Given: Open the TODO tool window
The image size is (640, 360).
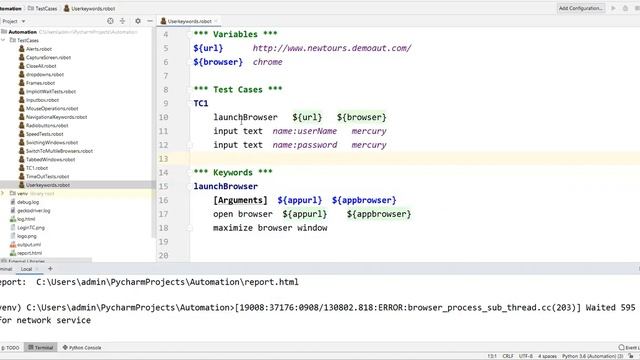Looking at the screenshot, I should [x=11, y=348].
